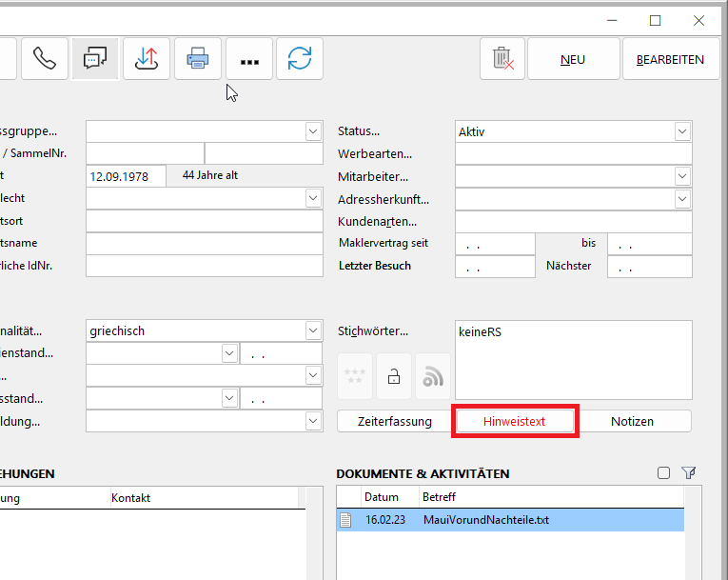The height and width of the screenshot is (580, 728).
Task: Open filter funnel in Dokumente & Aktivitäten
Action: tap(689, 472)
